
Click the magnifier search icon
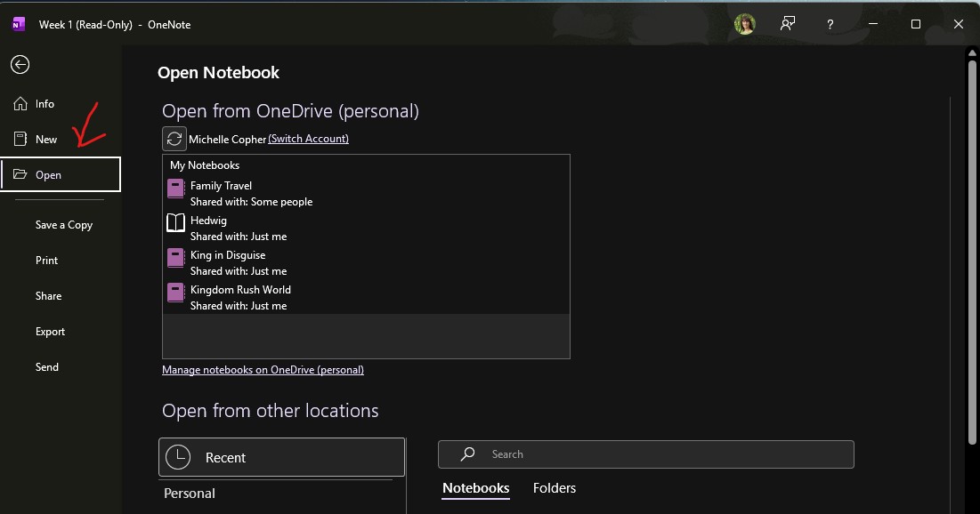tap(467, 454)
